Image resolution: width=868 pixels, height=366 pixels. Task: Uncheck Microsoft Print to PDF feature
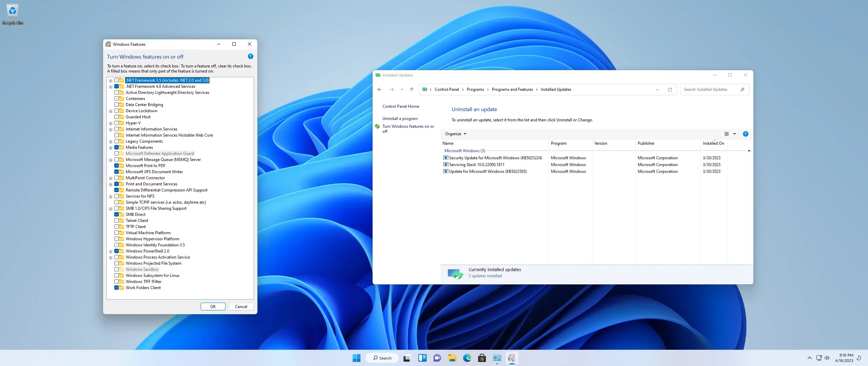116,166
